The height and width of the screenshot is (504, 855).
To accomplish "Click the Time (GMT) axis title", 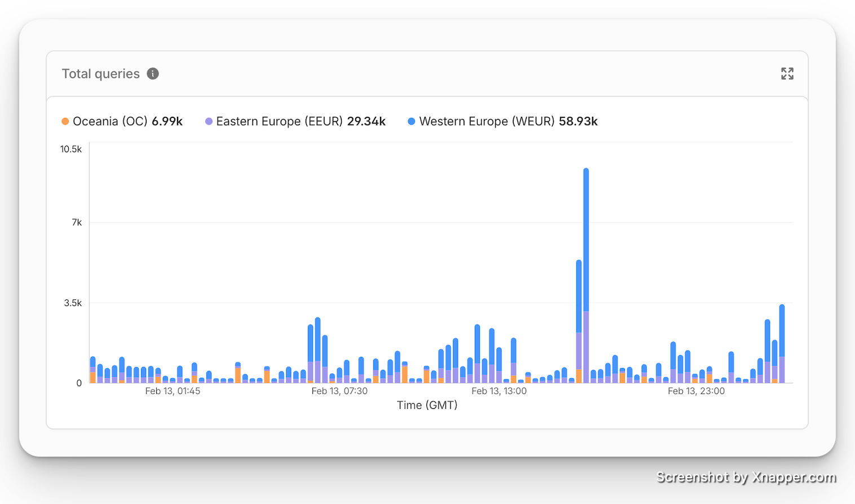I will point(427,405).
